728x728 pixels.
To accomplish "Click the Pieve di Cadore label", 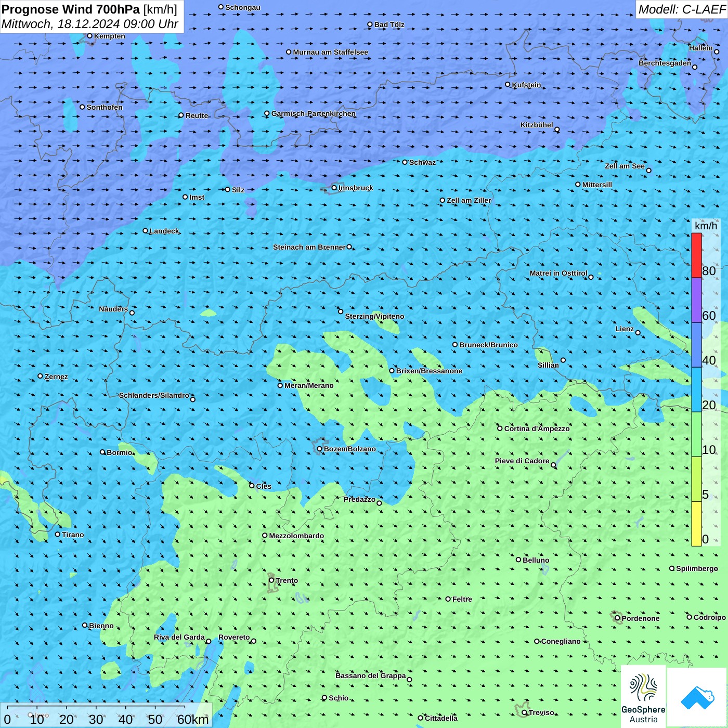I will 522,461.
